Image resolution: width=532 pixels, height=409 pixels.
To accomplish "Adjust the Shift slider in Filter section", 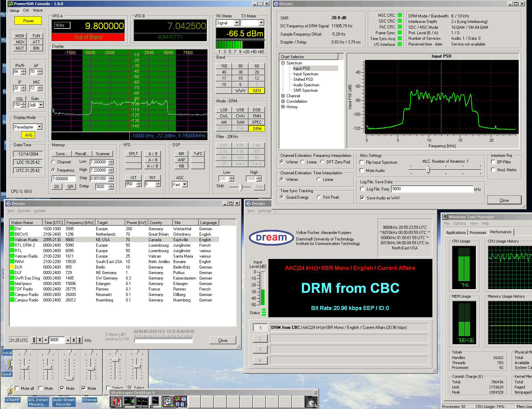I will 241,187.
